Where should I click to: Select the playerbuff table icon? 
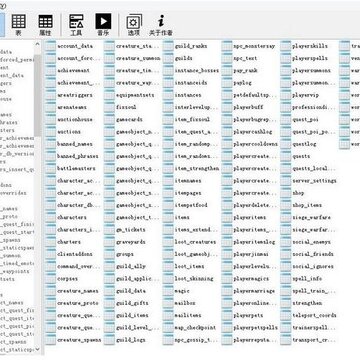tap(227, 107)
